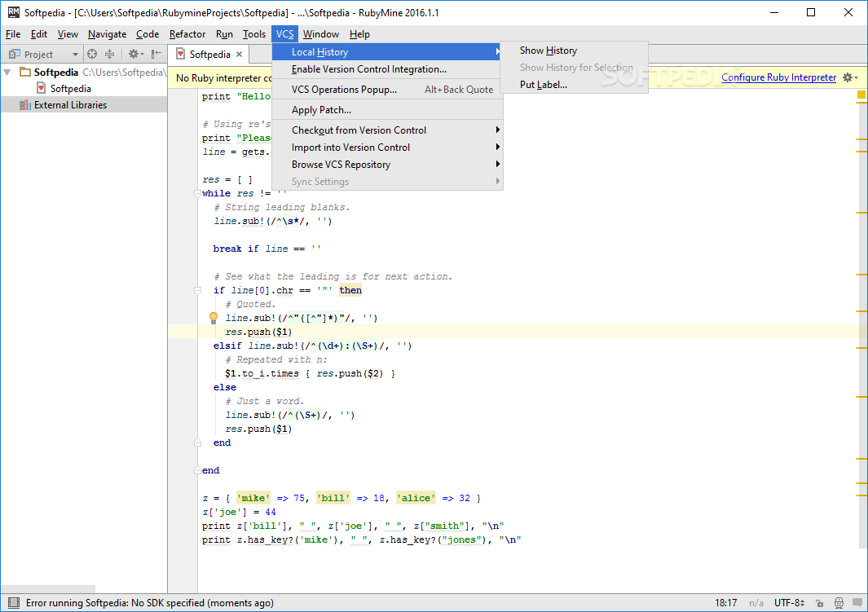The width and height of the screenshot is (868, 612).
Task: Click the Hide Project panel icon
Action: pyautogui.click(x=156, y=54)
